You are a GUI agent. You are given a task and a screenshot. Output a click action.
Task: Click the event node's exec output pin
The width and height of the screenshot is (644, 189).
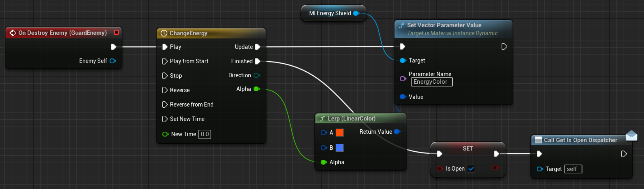coord(113,47)
